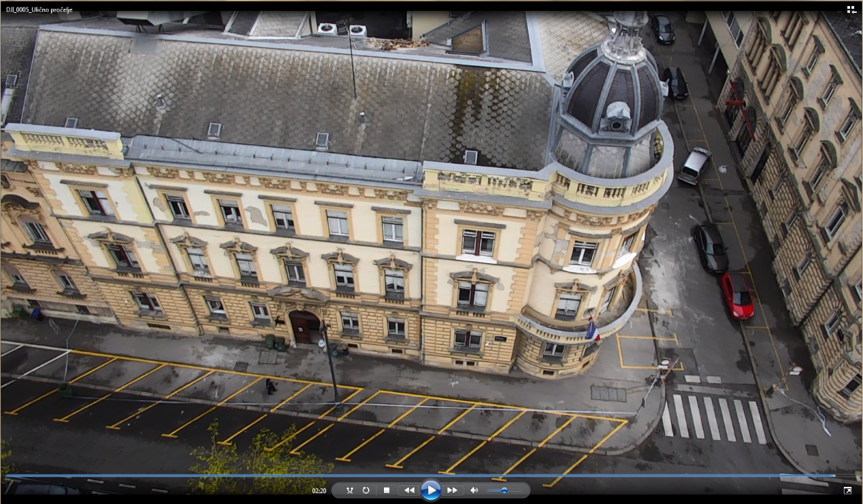Stop the video playback
This screenshot has height=504, width=863.
pos(387,490)
